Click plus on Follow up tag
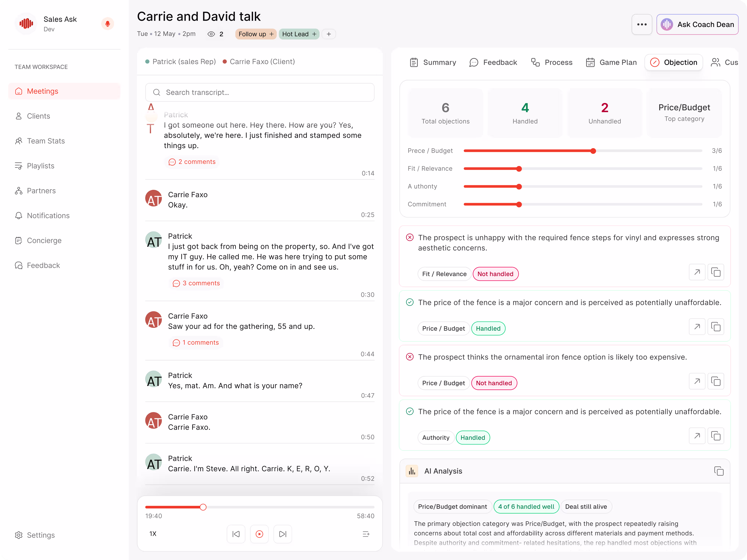 tap(272, 34)
